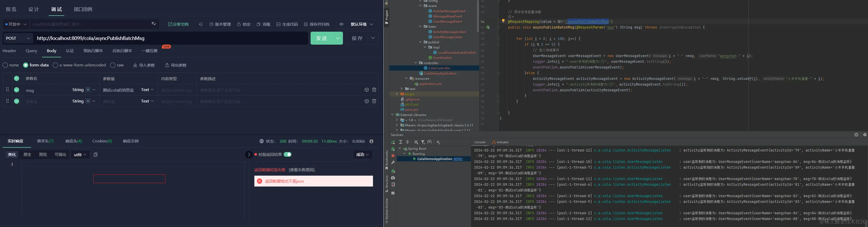Toggle the 校验返回结果 switch
The width and height of the screenshot is (868, 227).
[287, 155]
